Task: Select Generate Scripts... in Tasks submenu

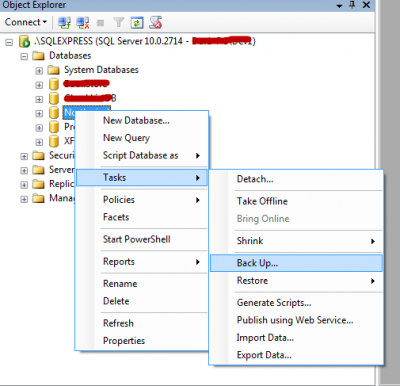Action: pos(296,303)
